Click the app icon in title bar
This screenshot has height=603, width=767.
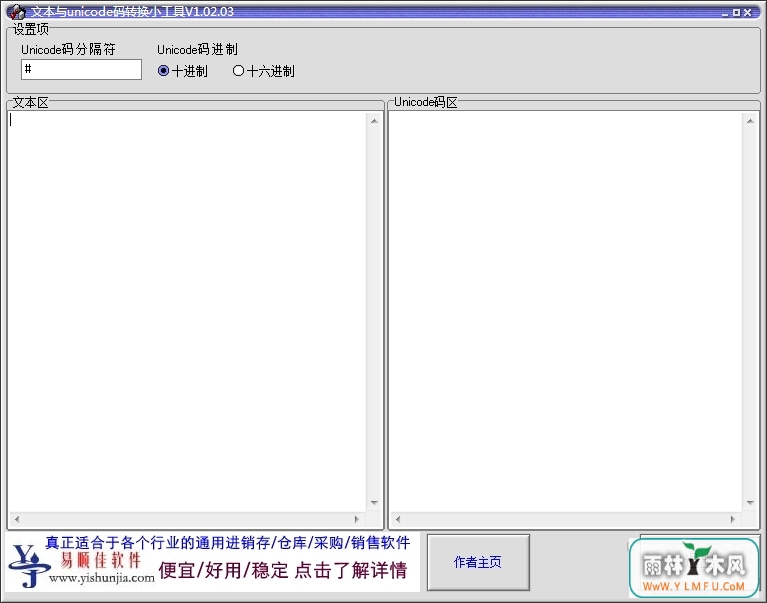point(16,11)
